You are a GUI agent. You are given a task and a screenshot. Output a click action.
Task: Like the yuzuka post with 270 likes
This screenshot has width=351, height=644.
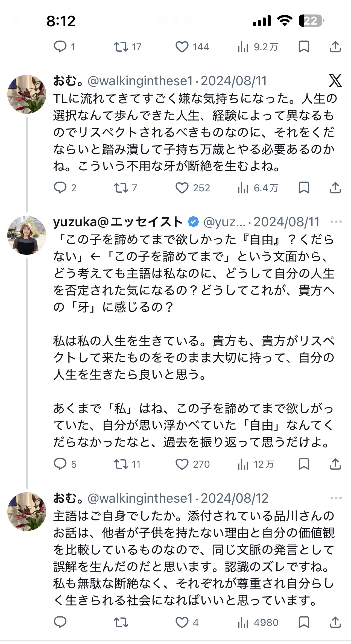tap(182, 464)
